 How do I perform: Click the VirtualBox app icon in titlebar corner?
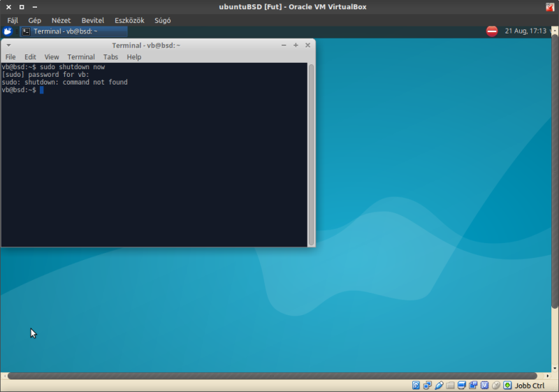(x=550, y=7)
